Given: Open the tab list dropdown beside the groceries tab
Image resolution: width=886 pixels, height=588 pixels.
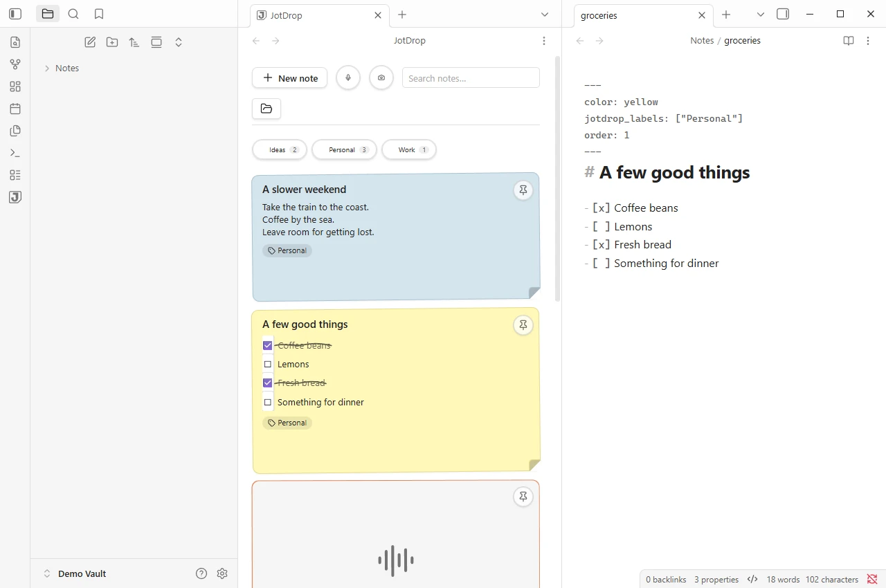Looking at the screenshot, I should (x=761, y=15).
